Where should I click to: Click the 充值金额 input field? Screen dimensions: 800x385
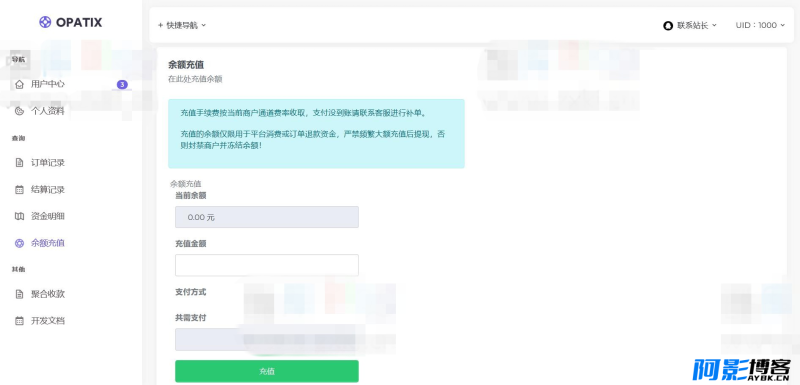click(267, 265)
